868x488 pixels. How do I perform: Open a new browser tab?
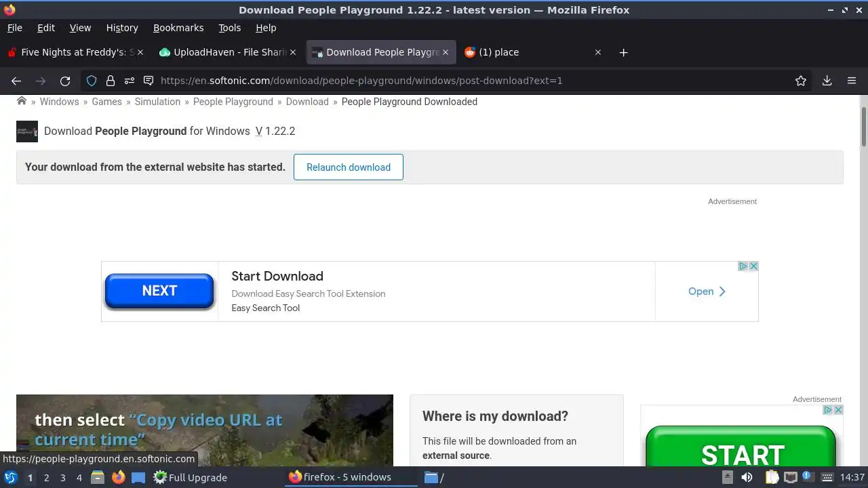pyautogui.click(x=623, y=52)
